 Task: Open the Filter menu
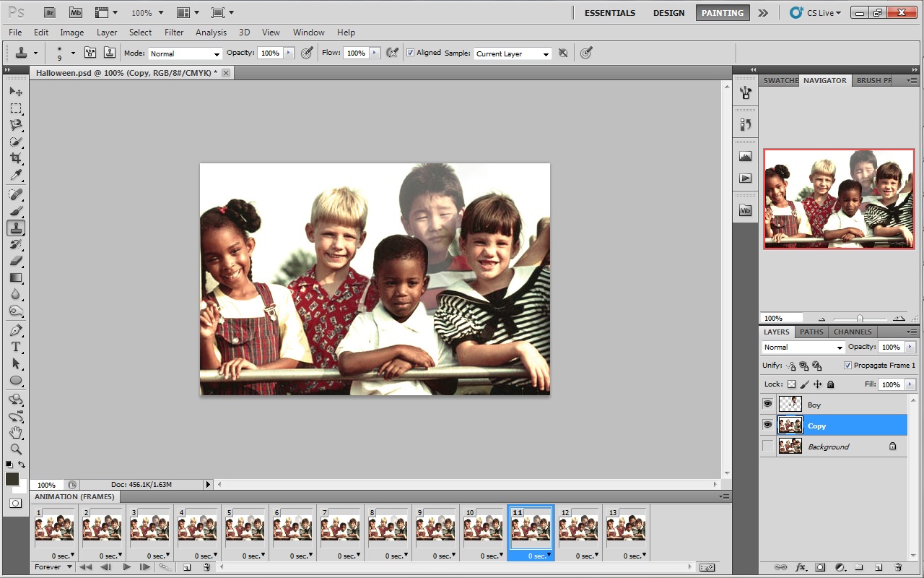point(174,33)
